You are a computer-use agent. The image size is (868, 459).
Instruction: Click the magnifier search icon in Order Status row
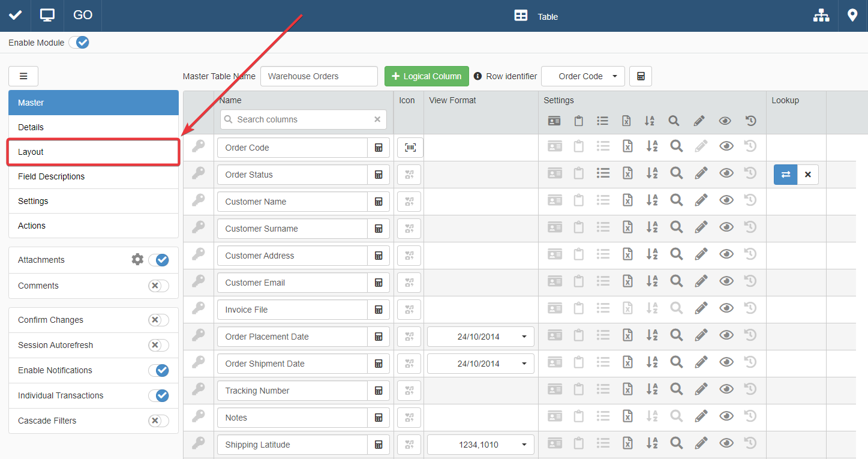pyautogui.click(x=676, y=175)
